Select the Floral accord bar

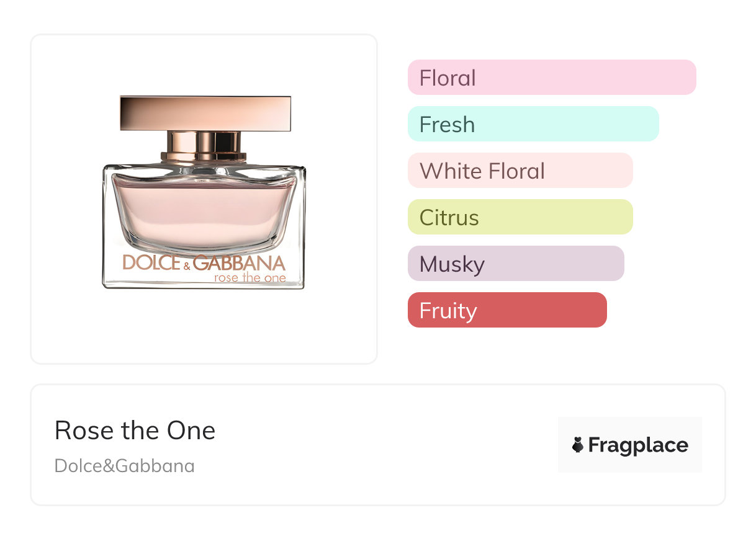click(551, 78)
